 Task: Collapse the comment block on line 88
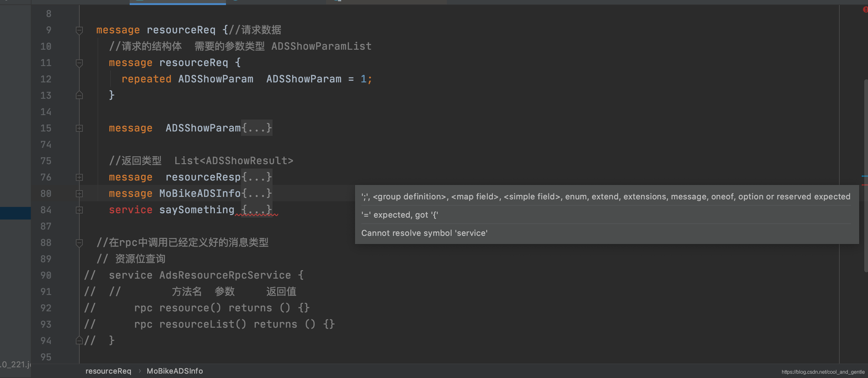pyautogui.click(x=79, y=243)
